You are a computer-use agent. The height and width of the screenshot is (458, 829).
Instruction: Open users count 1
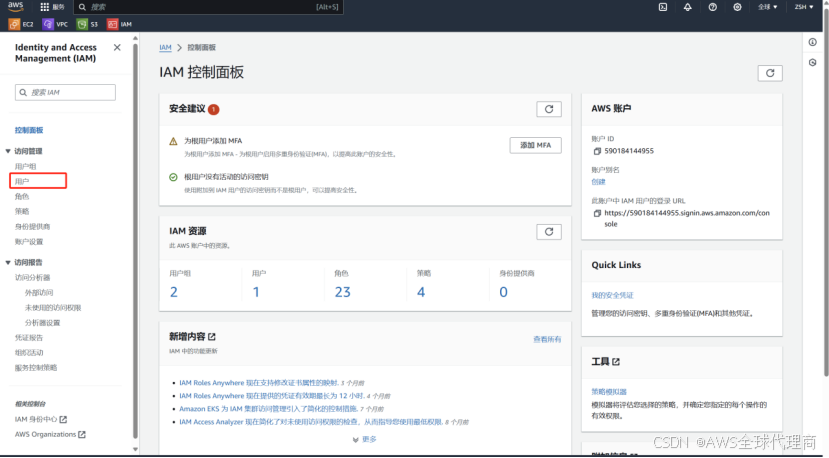(x=256, y=292)
